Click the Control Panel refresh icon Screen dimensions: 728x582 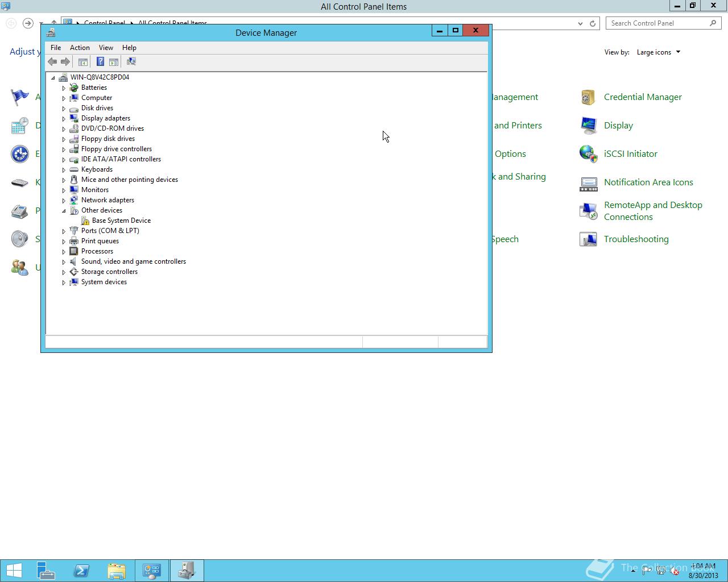click(593, 23)
